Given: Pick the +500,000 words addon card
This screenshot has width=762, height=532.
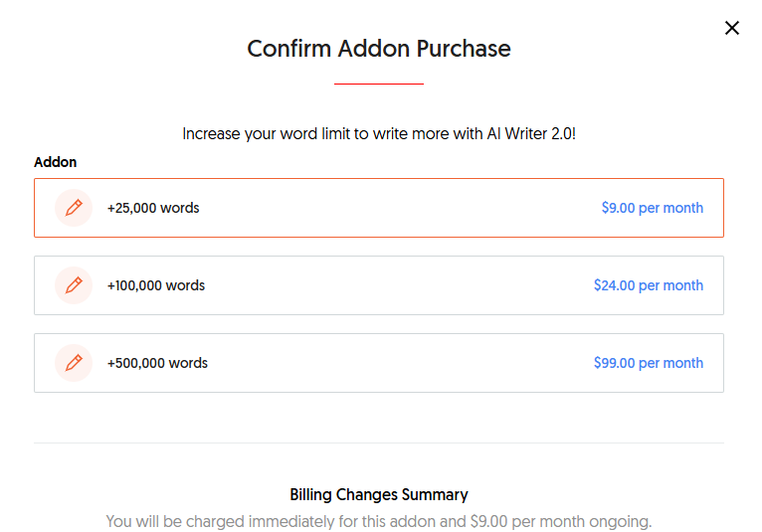Looking at the screenshot, I should tap(378, 363).
